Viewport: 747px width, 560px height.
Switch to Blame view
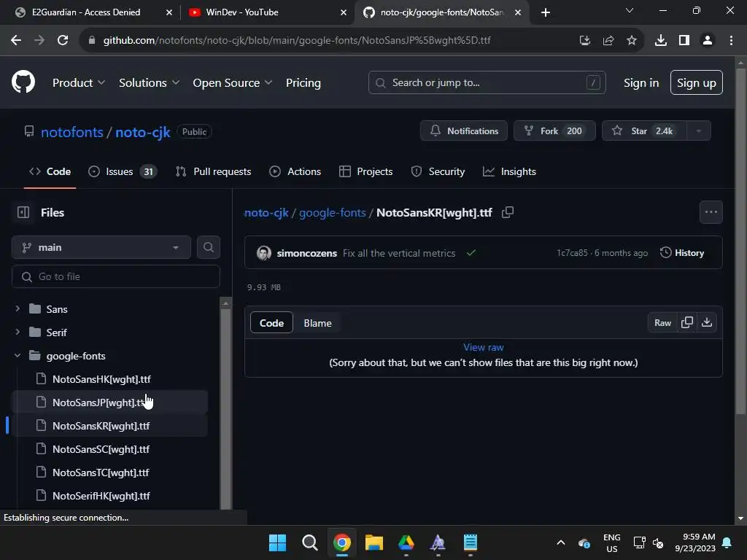(x=318, y=323)
